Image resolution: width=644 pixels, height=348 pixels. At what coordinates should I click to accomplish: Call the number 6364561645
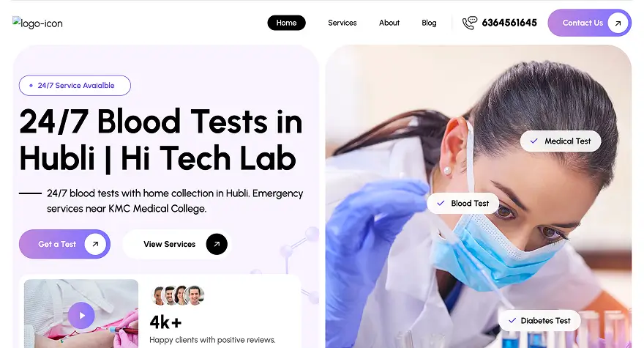point(509,23)
